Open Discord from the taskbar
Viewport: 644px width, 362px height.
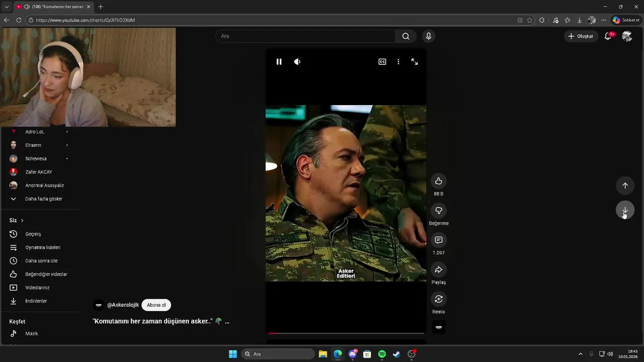click(353, 354)
